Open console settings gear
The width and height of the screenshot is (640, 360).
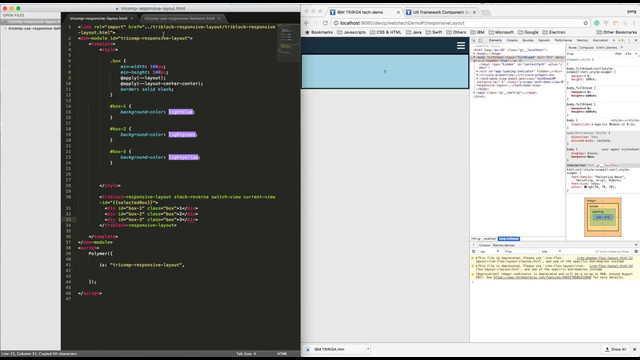(636, 251)
